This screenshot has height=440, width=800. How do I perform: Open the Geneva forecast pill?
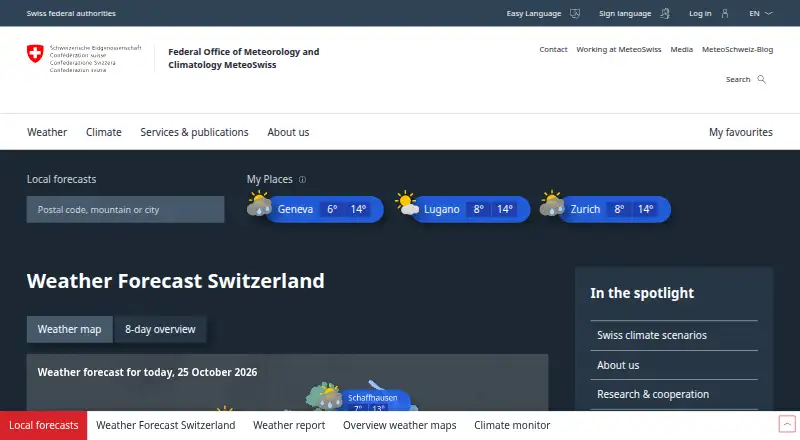(324, 209)
